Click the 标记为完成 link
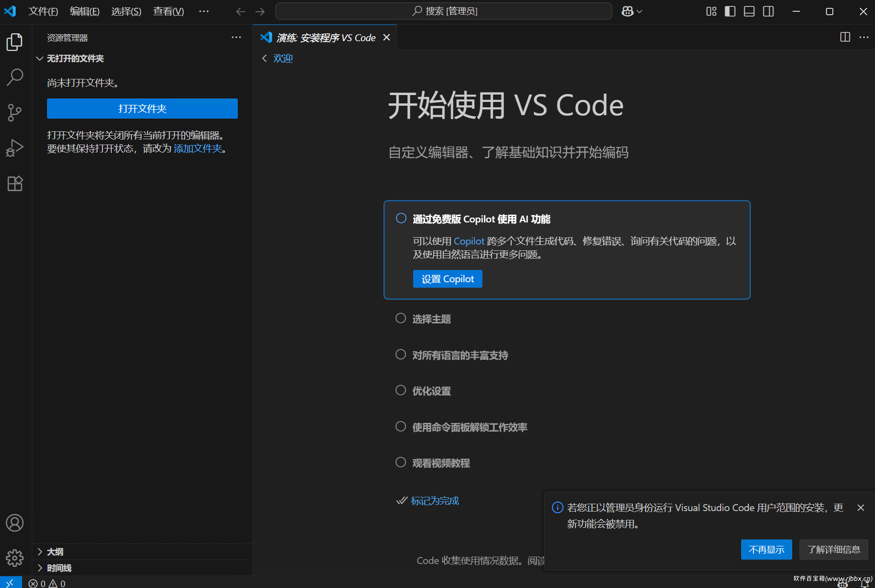This screenshot has width=875, height=588. point(435,501)
